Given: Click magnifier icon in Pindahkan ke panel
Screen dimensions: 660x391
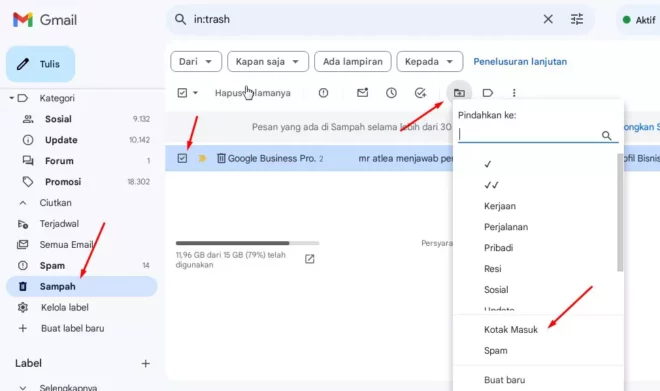Looking at the screenshot, I should pos(607,135).
